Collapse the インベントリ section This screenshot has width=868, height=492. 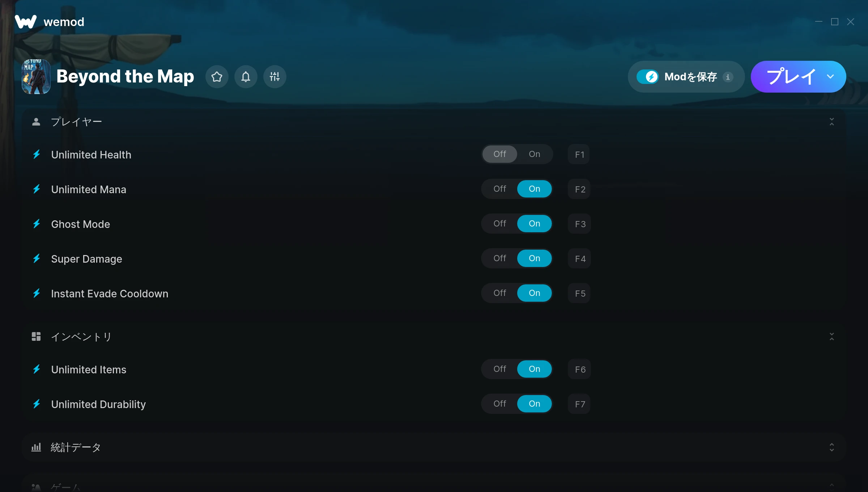[x=831, y=336]
